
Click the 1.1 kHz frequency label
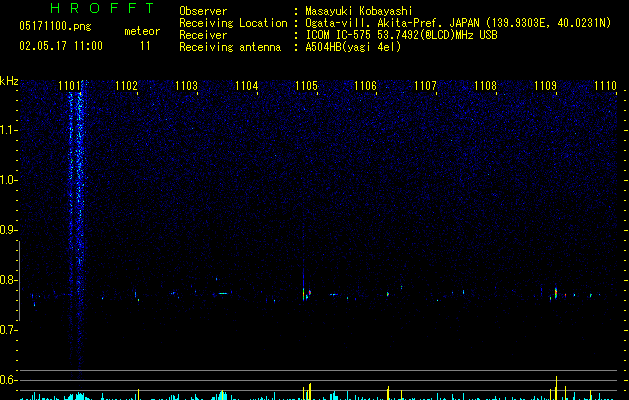click(x=8, y=130)
